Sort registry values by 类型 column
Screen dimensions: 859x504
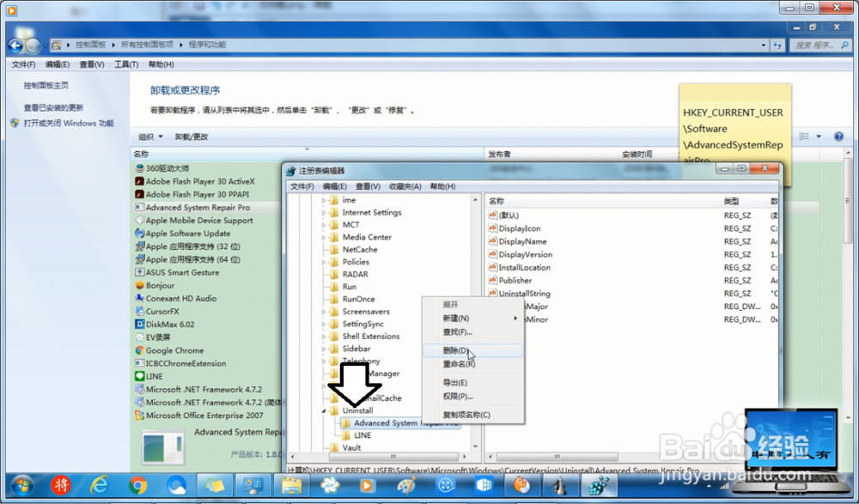click(731, 201)
